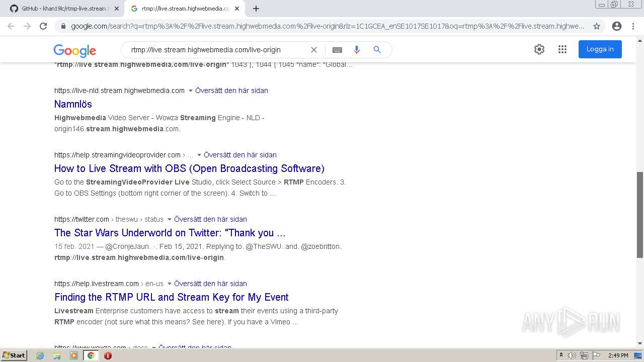Bookmark this page with the star icon

coord(597,26)
